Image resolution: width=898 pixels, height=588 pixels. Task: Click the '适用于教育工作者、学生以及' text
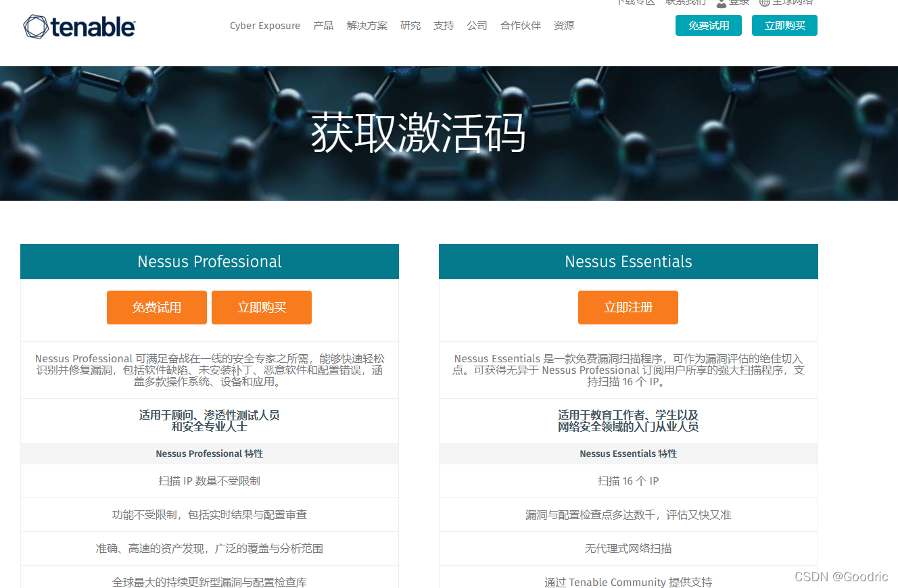click(x=628, y=415)
